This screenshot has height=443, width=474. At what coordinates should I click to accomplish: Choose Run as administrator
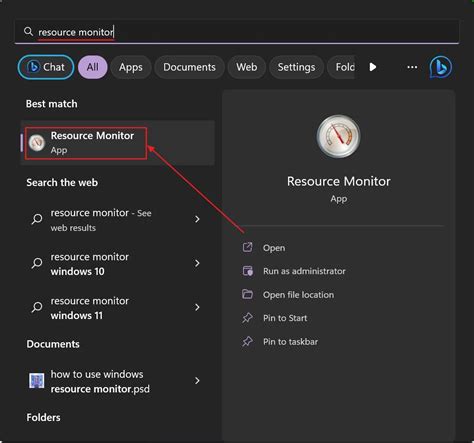(304, 271)
